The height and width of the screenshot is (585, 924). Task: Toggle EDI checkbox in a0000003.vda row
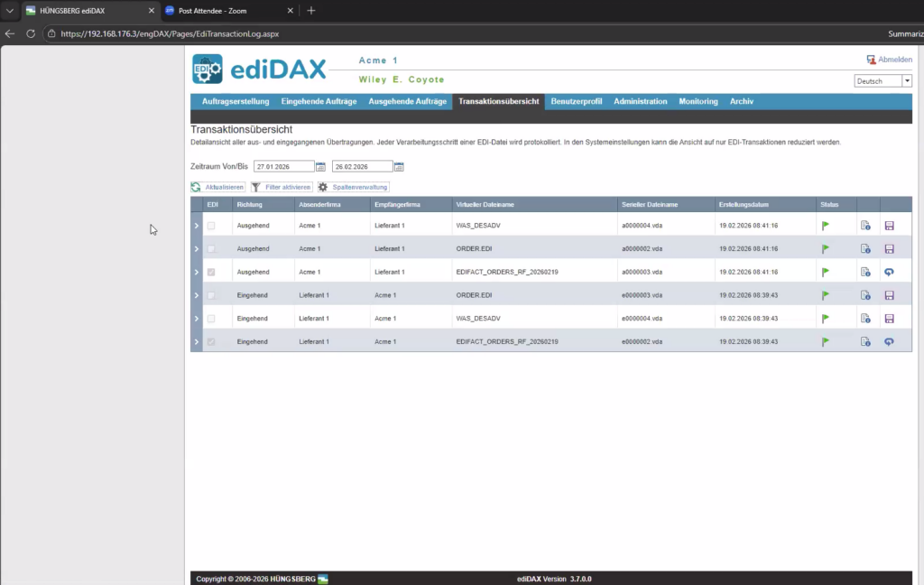(x=211, y=273)
